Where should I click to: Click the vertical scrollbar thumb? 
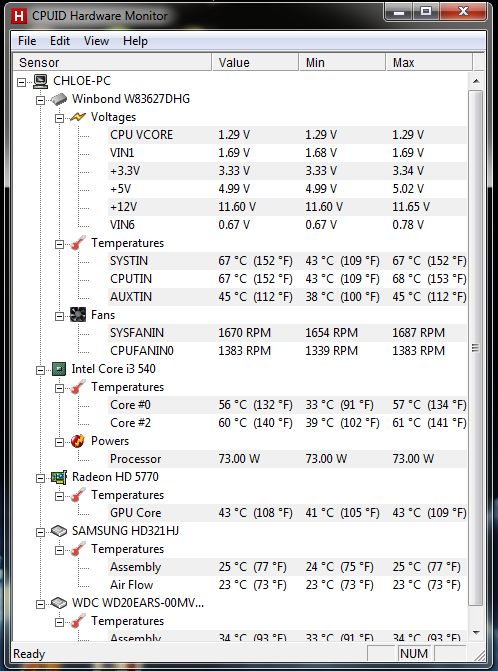[476, 347]
